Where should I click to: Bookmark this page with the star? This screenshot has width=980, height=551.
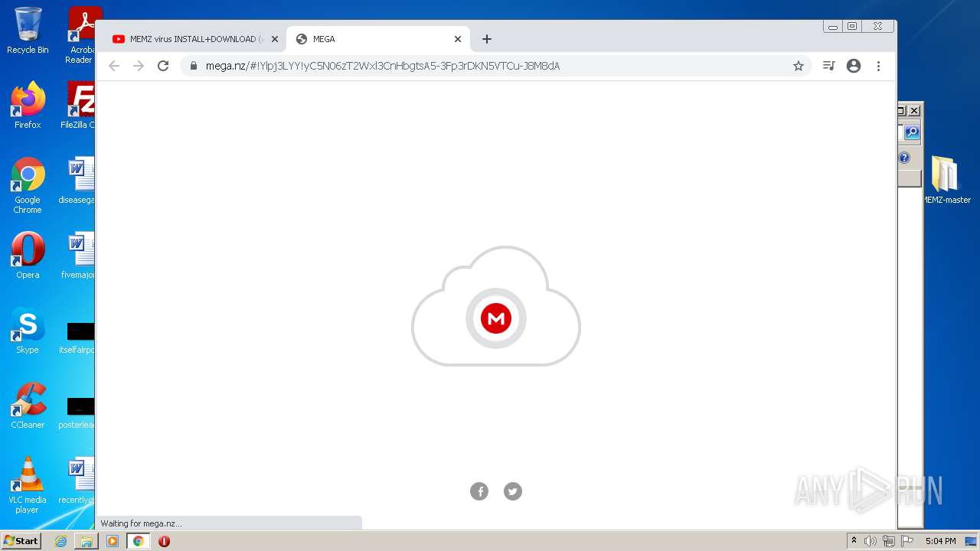pos(799,66)
